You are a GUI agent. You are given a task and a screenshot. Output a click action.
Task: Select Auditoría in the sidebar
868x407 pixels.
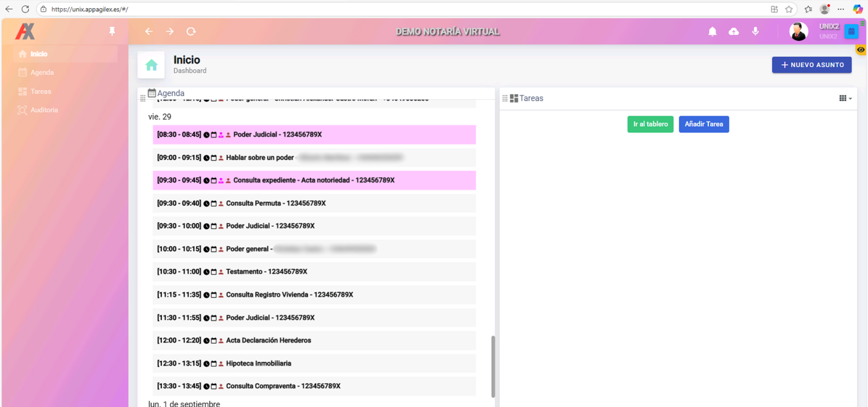click(x=44, y=110)
